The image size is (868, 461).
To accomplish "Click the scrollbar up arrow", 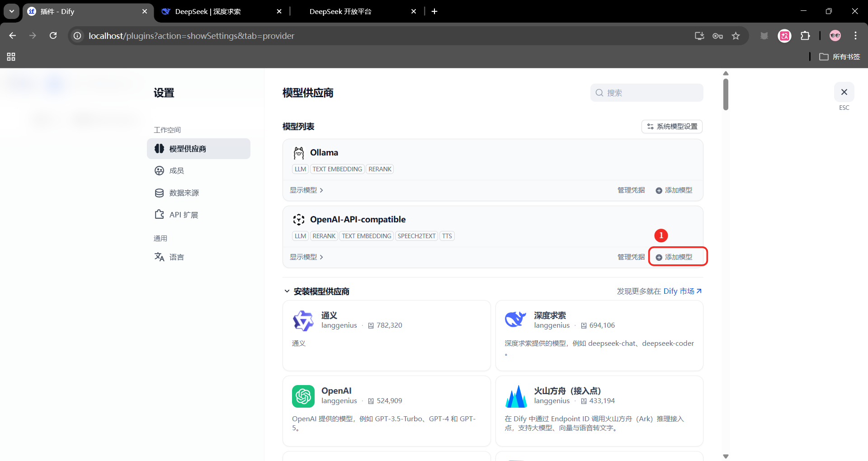I will (x=726, y=73).
